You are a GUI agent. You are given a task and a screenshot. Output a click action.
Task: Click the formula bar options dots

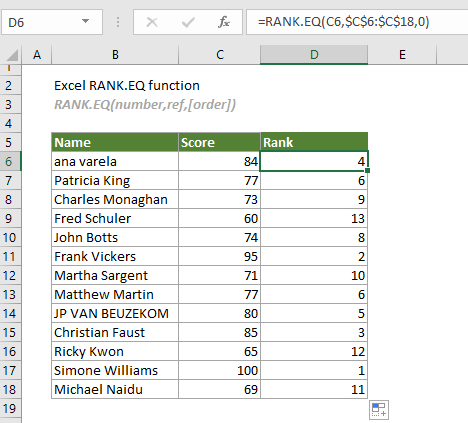[x=118, y=22]
